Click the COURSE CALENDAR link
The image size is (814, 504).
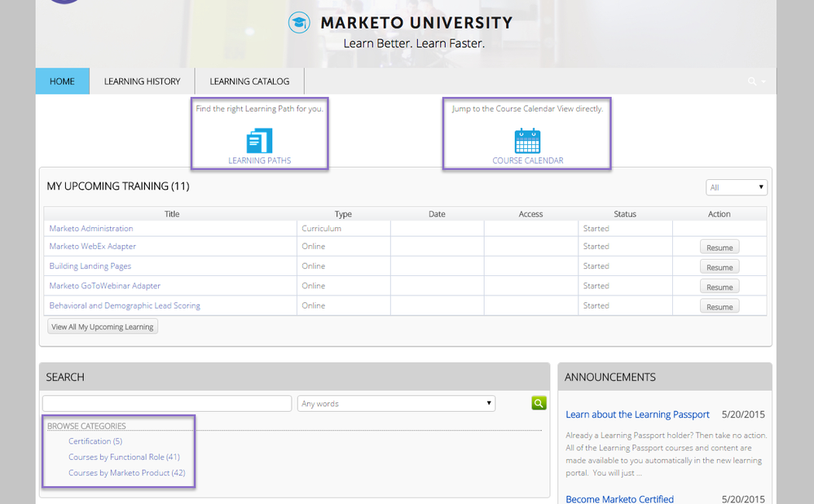[527, 160]
